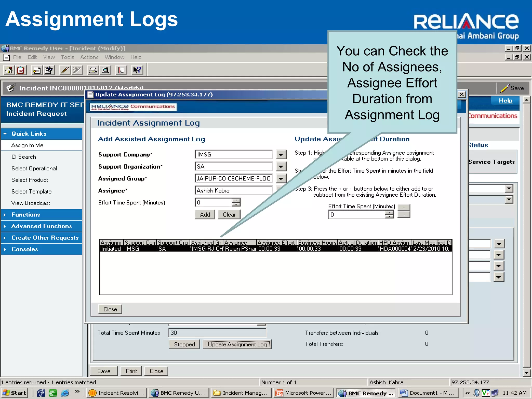532x399 pixels.
Task: Open the Help link
Action: coord(505,101)
